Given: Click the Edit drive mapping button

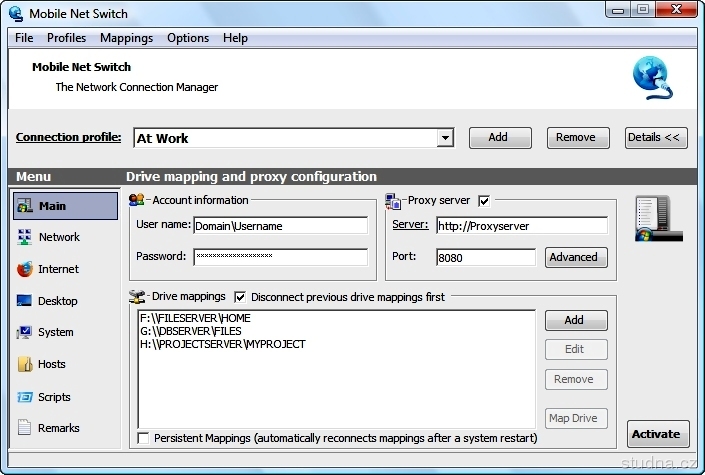Looking at the screenshot, I should coord(576,350).
